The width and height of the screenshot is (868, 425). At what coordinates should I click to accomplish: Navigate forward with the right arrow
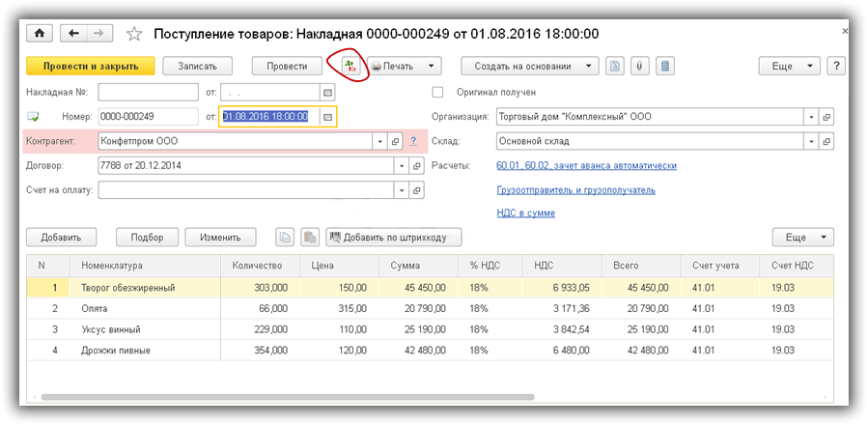click(99, 33)
